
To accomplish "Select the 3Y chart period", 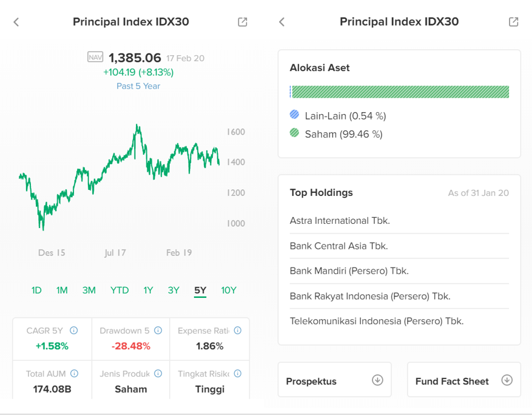I will pos(173,290).
